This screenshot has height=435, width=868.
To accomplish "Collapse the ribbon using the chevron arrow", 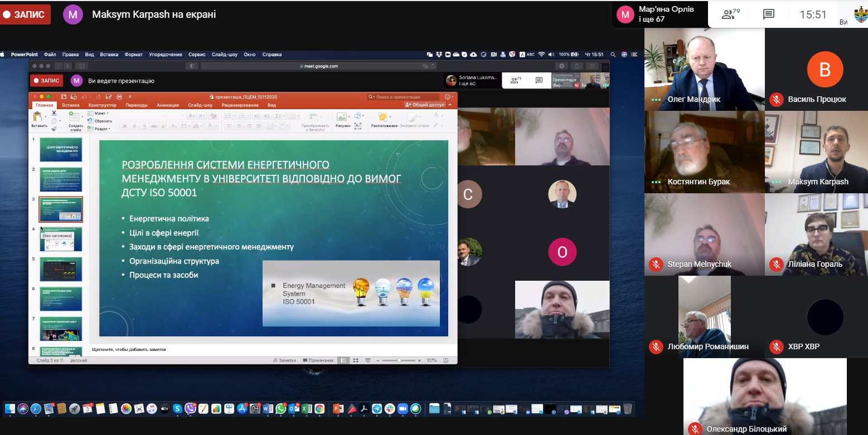I will (452, 105).
